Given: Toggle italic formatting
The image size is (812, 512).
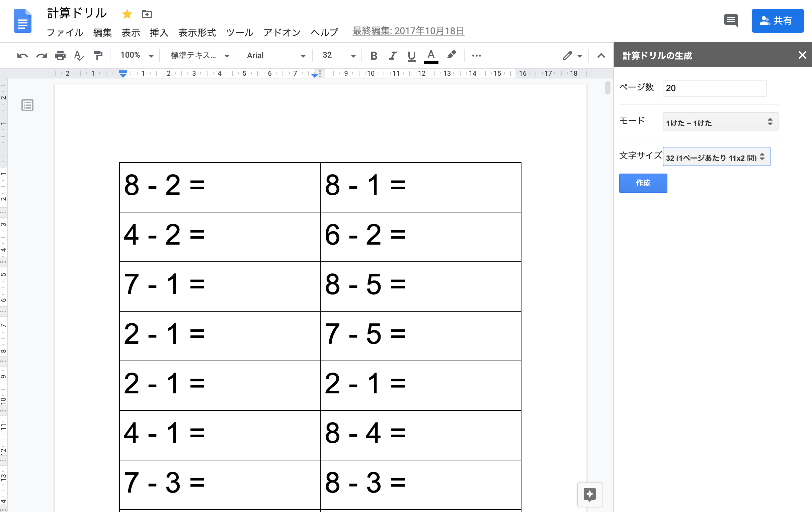Looking at the screenshot, I should [392, 56].
